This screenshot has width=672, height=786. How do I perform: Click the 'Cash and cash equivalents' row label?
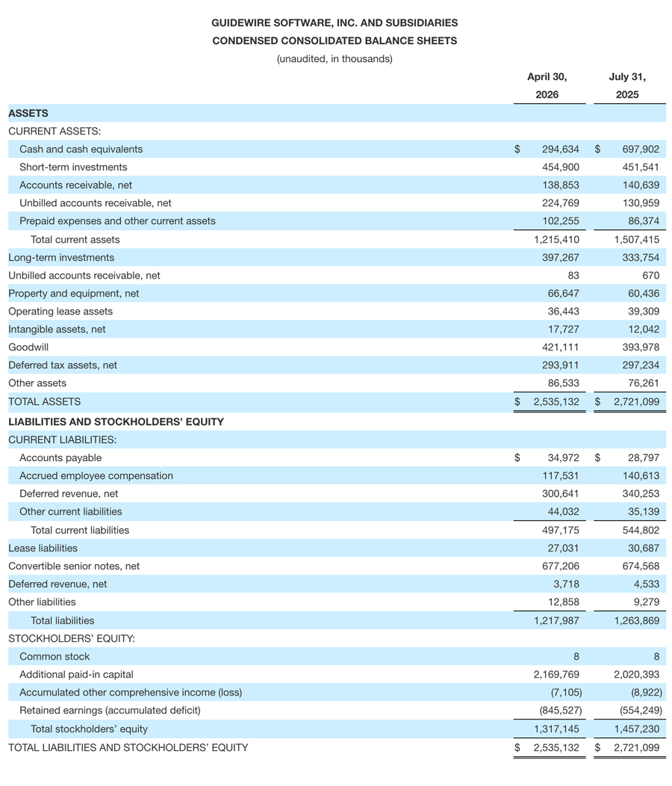pyautogui.click(x=81, y=149)
